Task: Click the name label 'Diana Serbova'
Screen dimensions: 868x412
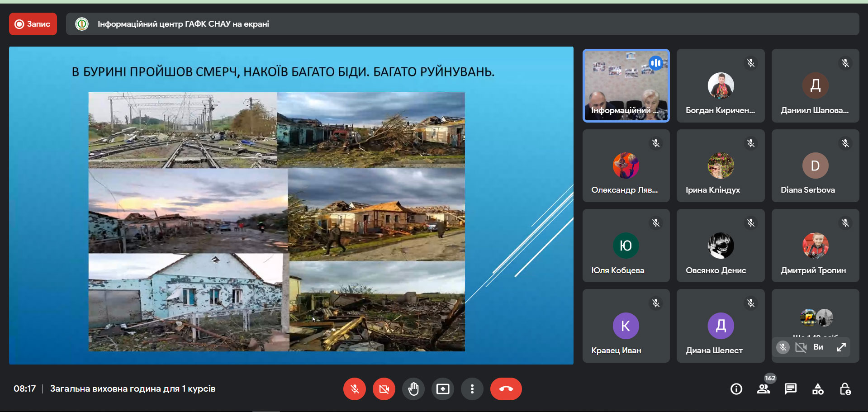Action: click(x=808, y=190)
